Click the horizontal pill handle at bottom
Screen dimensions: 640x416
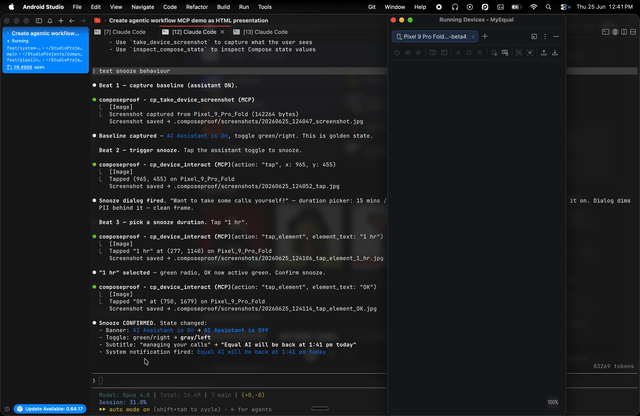320,408
